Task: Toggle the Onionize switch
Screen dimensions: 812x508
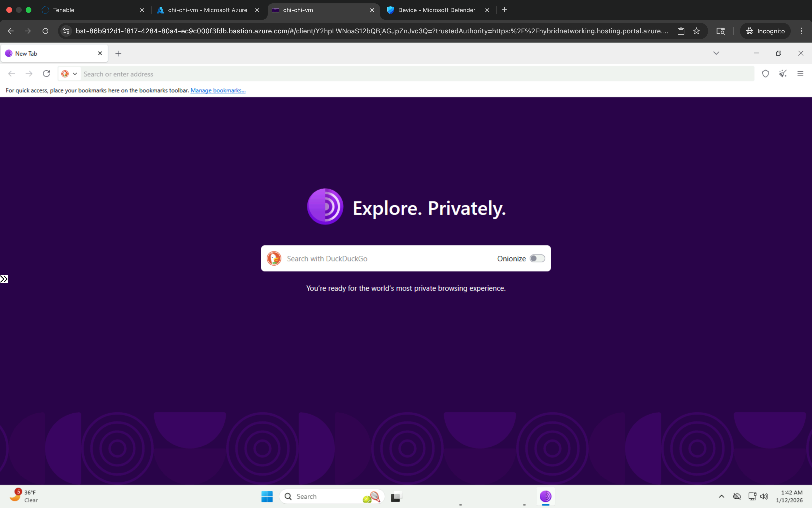Action: [x=537, y=258]
